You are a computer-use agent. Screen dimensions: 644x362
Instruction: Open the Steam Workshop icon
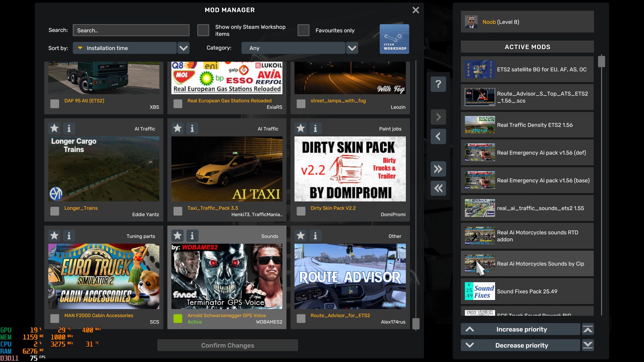tap(394, 39)
